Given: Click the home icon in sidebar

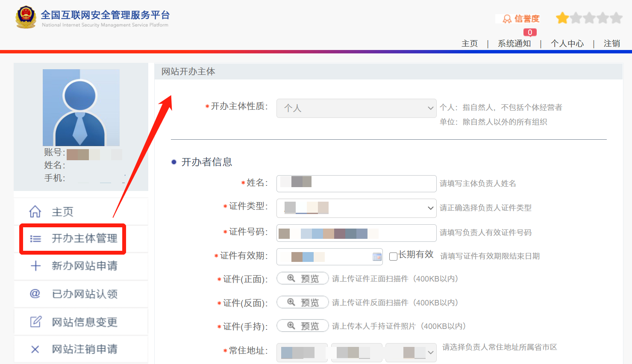Looking at the screenshot, I should tap(35, 211).
